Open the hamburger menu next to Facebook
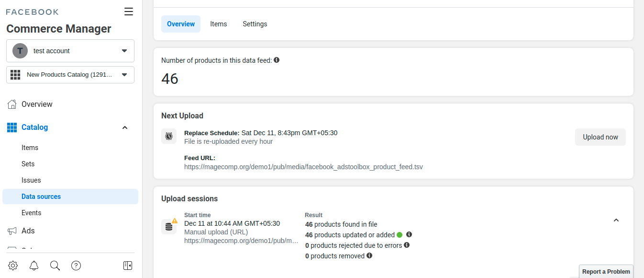The width and height of the screenshot is (644, 278). (129, 12)
